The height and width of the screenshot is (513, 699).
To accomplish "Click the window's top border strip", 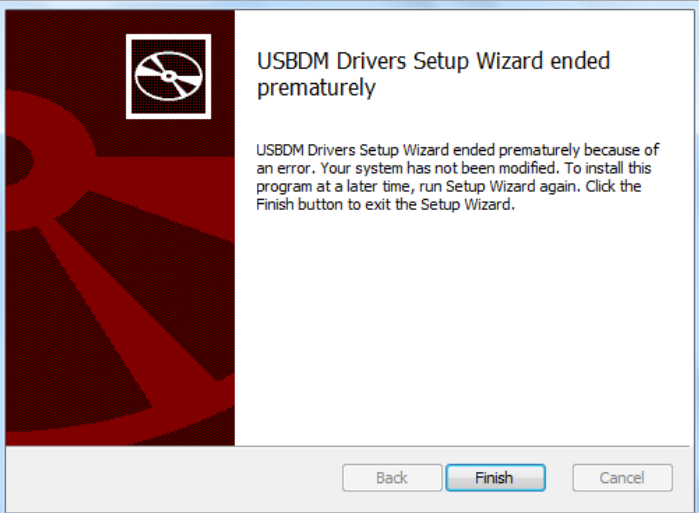I will (350, 4).
